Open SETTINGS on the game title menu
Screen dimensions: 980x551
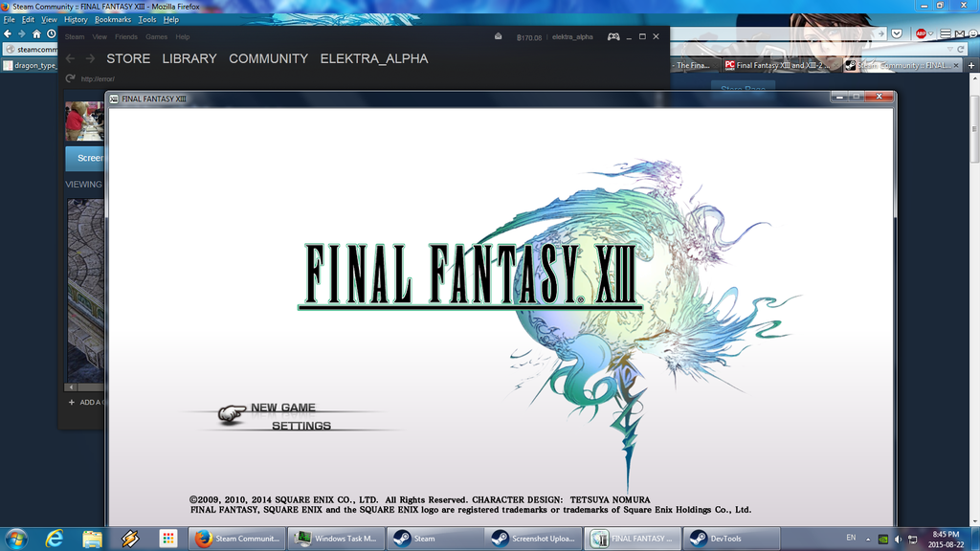301,426
